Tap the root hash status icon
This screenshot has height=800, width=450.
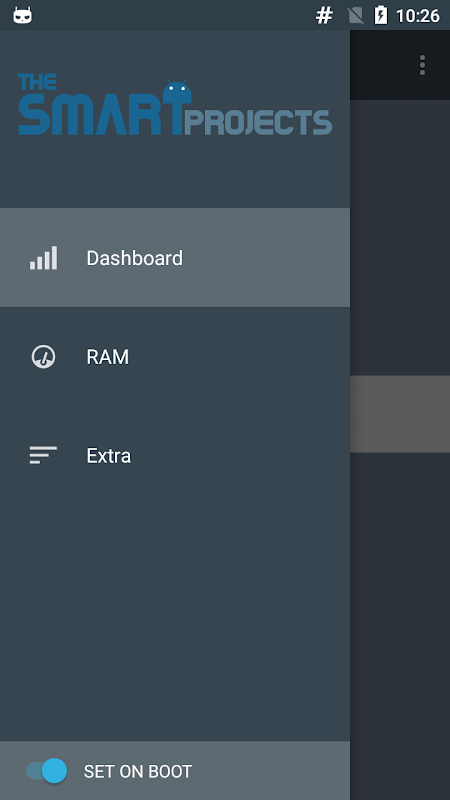point(324,16)
